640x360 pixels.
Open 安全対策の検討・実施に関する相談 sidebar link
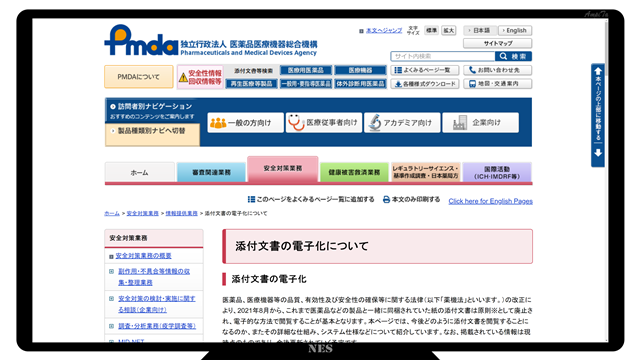(x=156, y=304)
